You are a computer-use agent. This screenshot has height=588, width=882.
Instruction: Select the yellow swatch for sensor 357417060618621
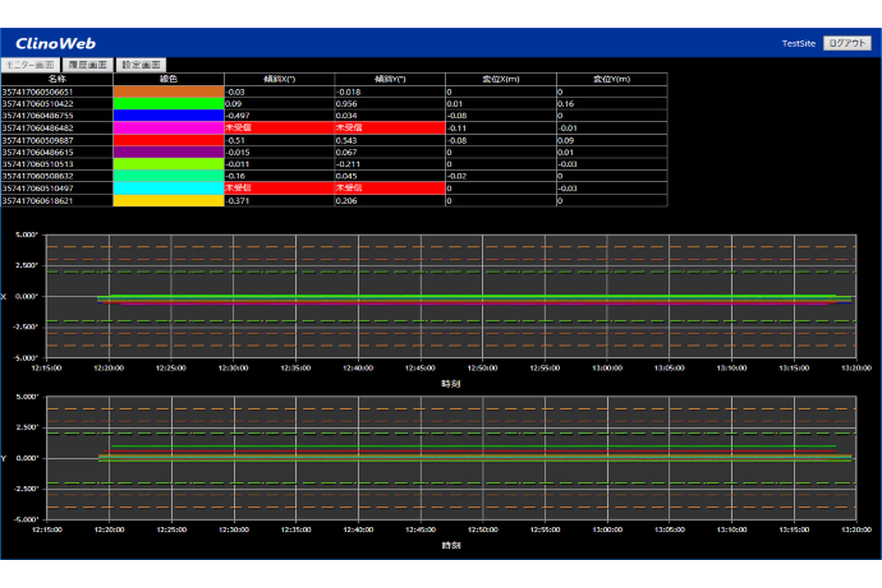click(x=168, y=201)
